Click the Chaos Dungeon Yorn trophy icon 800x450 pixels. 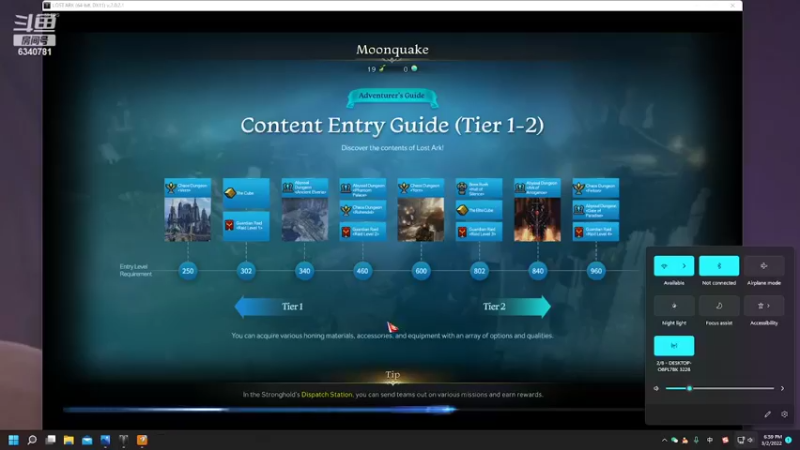(x=404, y=188)
